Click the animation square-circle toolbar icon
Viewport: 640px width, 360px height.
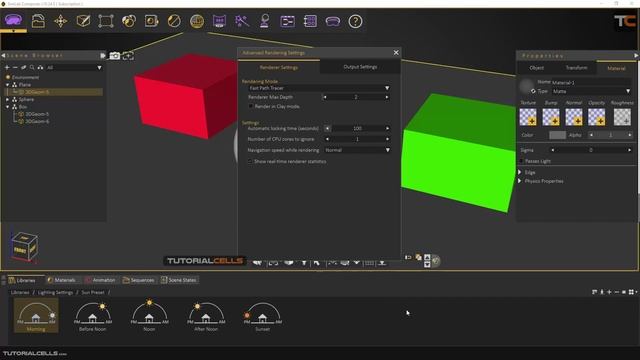pyautogui.click(x=151, y=21)
